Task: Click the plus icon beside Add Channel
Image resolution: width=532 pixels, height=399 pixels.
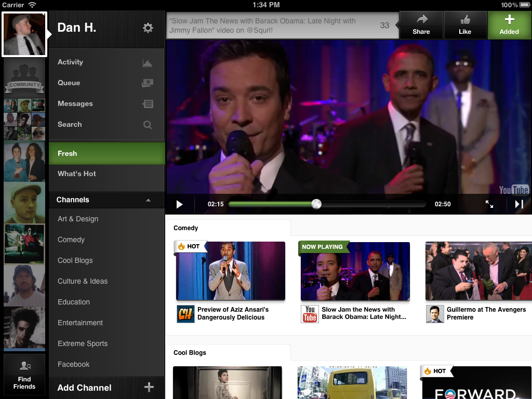Action: [149, 387]
